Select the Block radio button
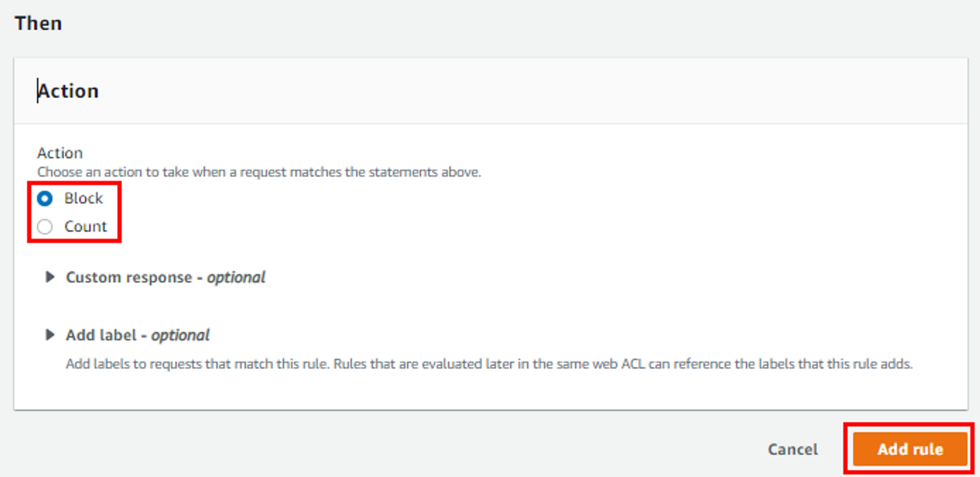The width and height of the screenshot is (980, 477). 45,198
